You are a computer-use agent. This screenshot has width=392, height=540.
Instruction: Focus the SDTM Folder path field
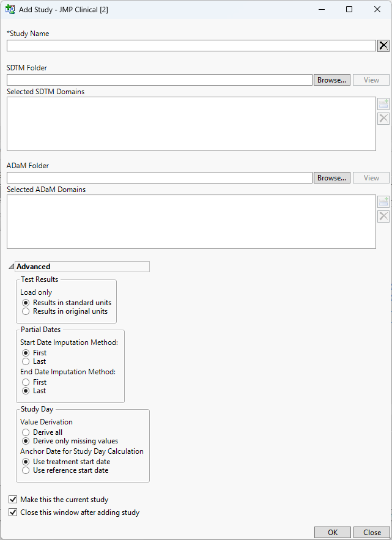tap(160, 80)
